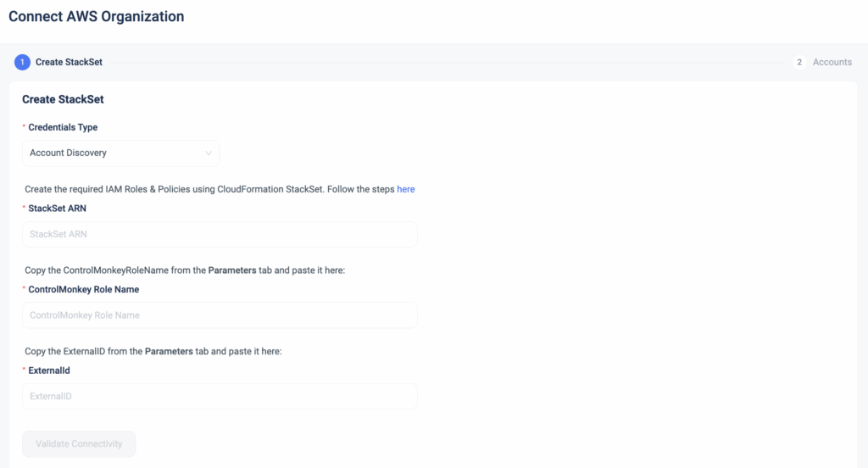Open the 'here' steps link

pyautogui.click(x=406, y=189)
